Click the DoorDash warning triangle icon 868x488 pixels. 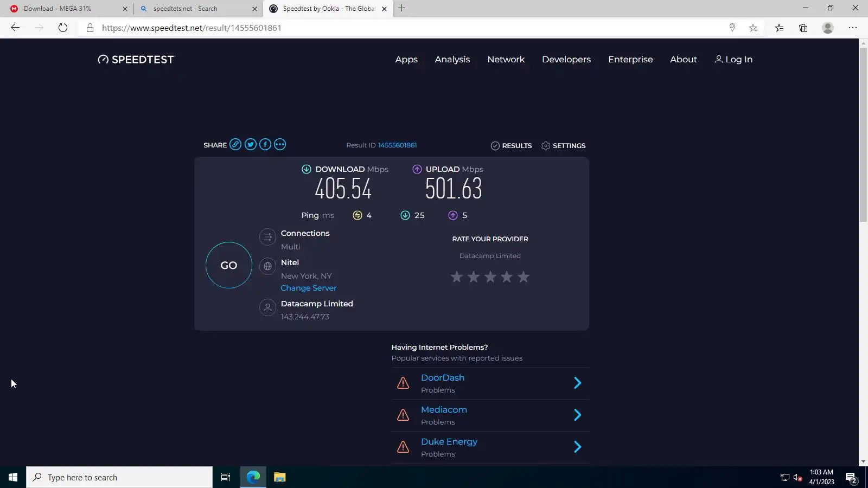(403, 383)
